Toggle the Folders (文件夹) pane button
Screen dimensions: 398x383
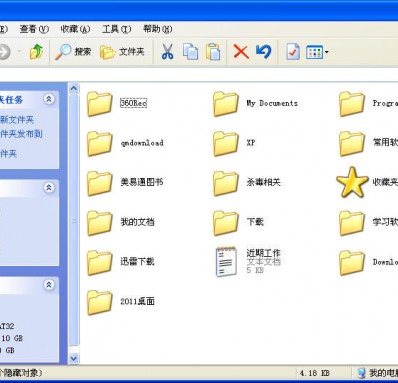click(122, 52)
